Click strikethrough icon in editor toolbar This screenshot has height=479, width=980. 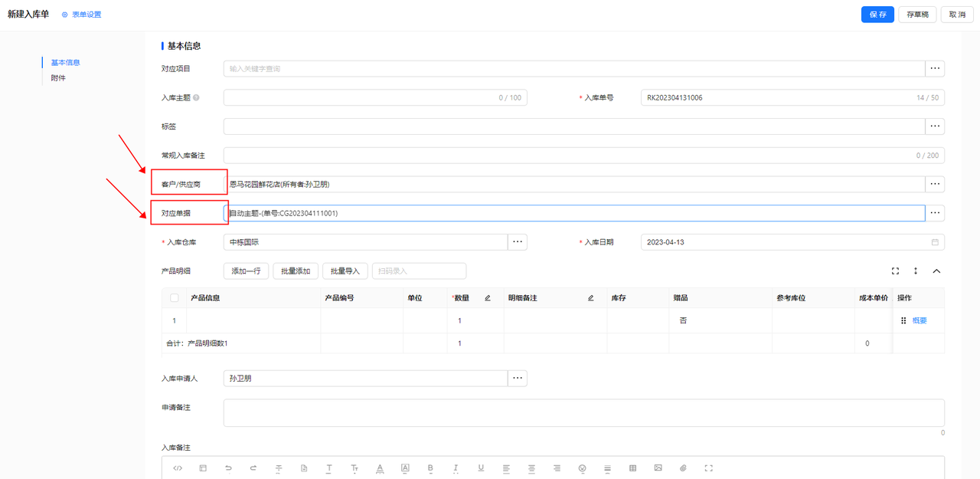(x=279, y=468)
